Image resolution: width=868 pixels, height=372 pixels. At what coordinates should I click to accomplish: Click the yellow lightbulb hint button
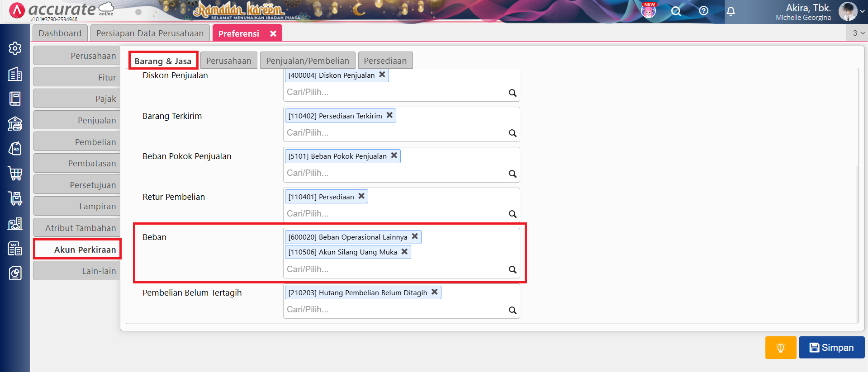[780, 347]
